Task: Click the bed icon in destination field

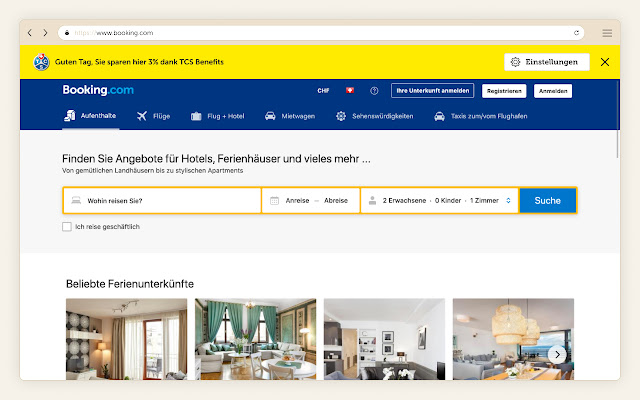Action: coord(76,200)
